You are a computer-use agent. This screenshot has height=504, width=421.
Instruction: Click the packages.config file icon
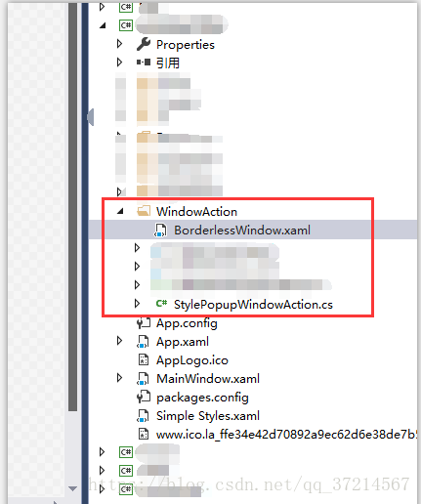coord(144,397)
